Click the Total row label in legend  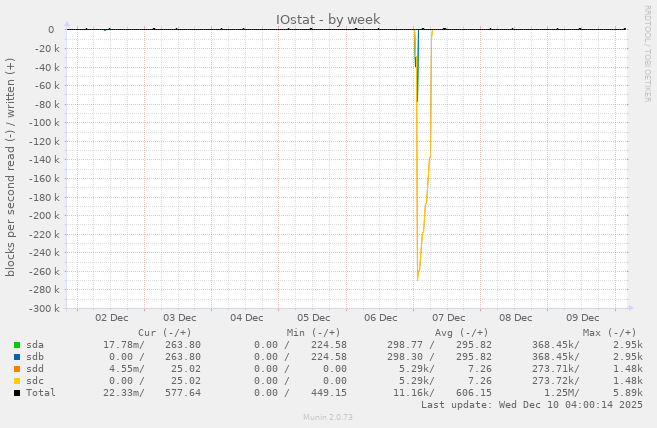click(x=41, y=393)
